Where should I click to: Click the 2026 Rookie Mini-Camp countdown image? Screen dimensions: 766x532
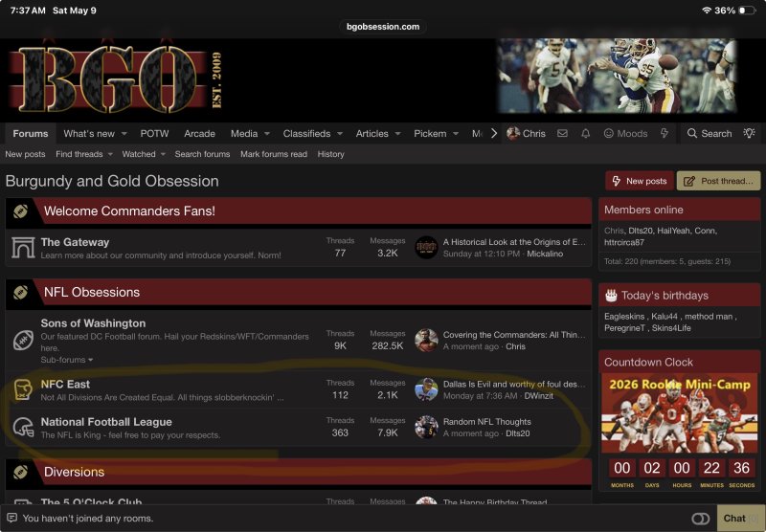pyautogui.click(x=679, y=414)
